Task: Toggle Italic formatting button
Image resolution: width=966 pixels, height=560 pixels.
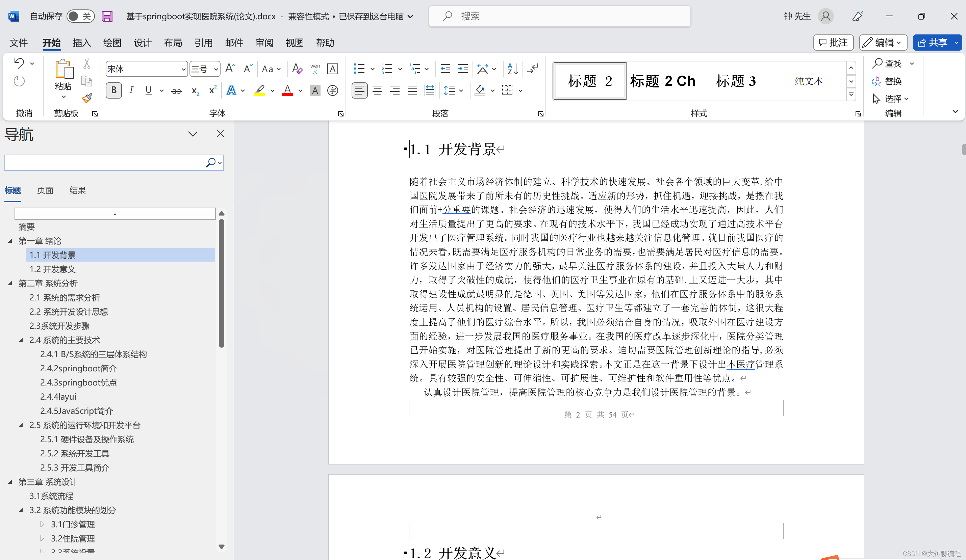Action: 131,91
